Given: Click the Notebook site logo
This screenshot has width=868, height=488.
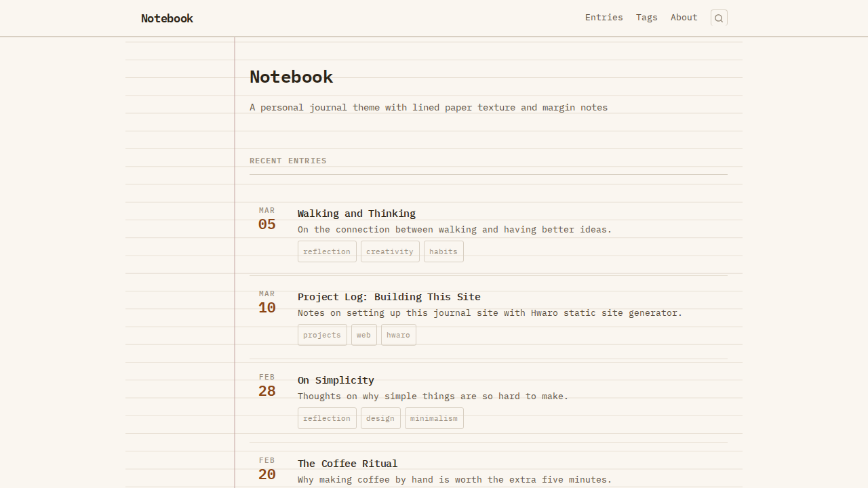Looking at the screenshot, I should point(167,18).
